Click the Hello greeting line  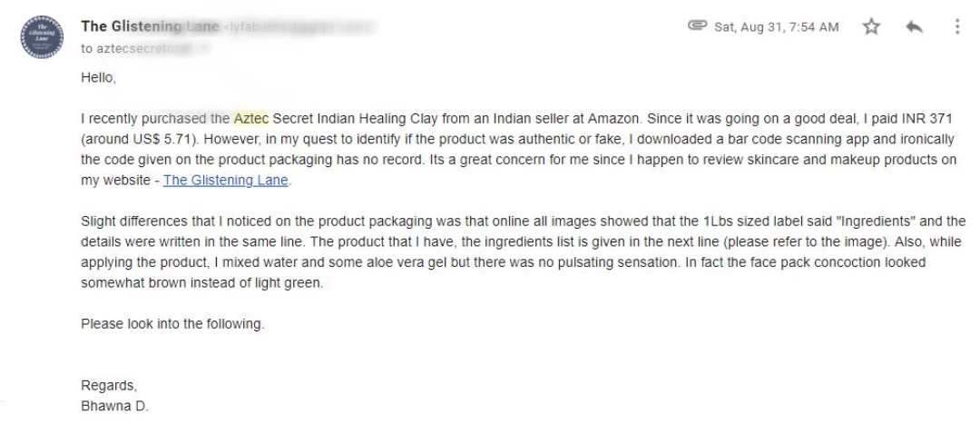[98, 78]
